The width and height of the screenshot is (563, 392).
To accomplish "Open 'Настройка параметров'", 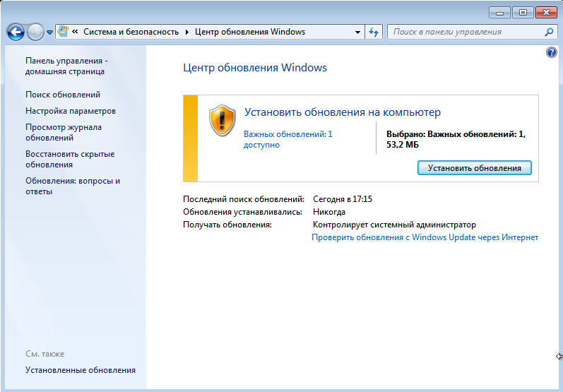I will pyautogui.click(x=71, y=111).
